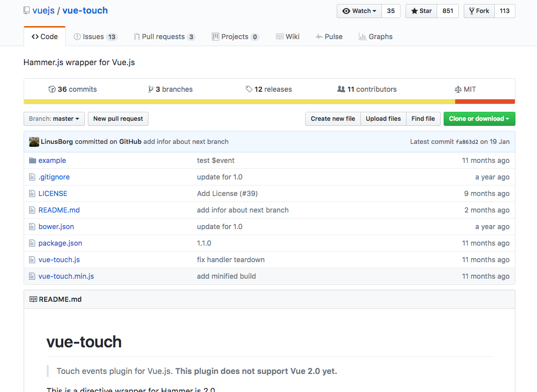
Task: View the 36 commits list
Action: click(x=73, y=89)
